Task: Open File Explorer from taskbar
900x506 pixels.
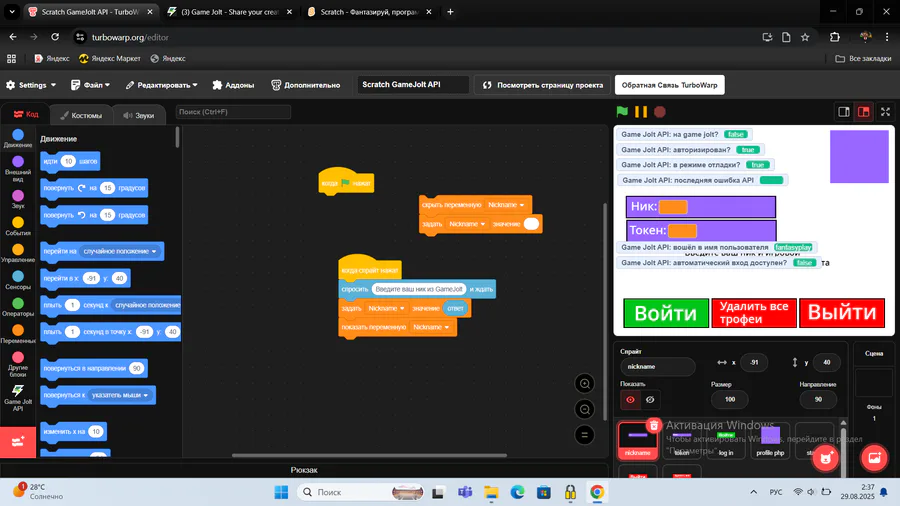Action: point(491,492)
